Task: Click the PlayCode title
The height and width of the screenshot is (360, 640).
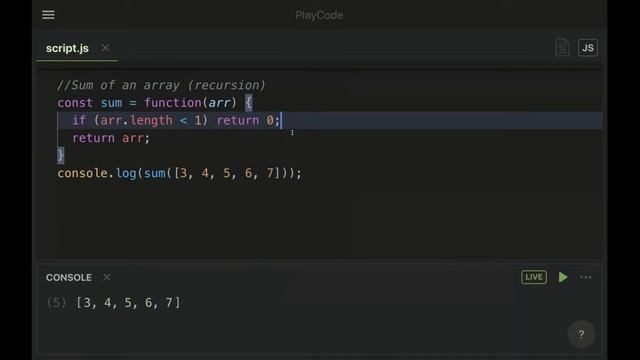Action: tap(319, 15)
